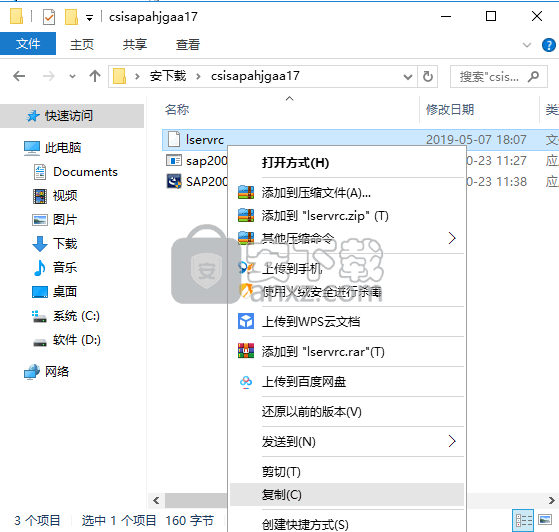This screenshot has width=559, height=532.
Task: Click the Properties checkmark icon in title bar
Action: point(48,17)
